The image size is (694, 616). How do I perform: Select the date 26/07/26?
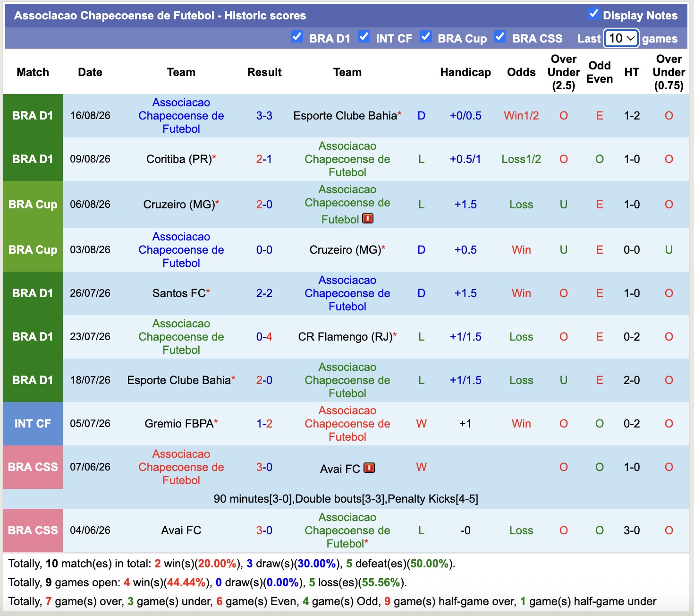click(90, 293)
